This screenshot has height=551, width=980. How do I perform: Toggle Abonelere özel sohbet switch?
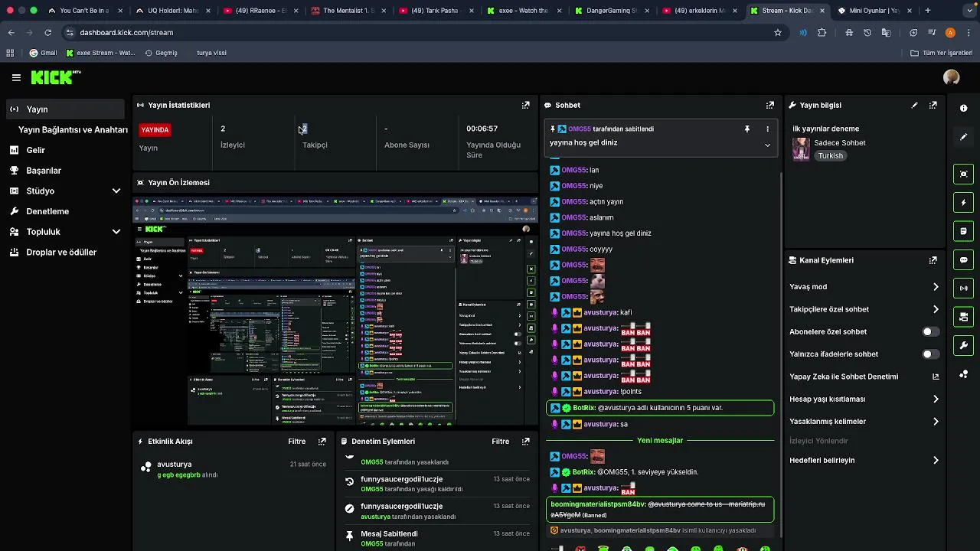point(930,332)
